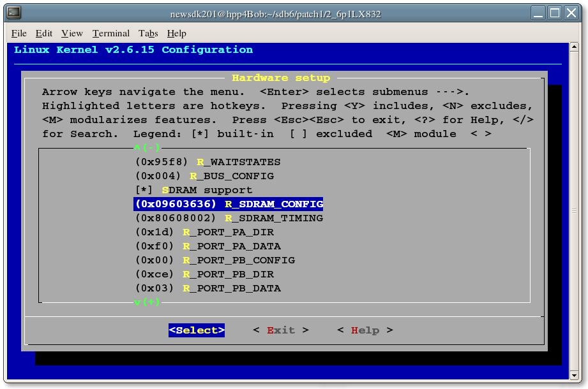Click the v(+) scroll-down indicator in menu
The image size is (588, 389).
(x=147, y=302)
